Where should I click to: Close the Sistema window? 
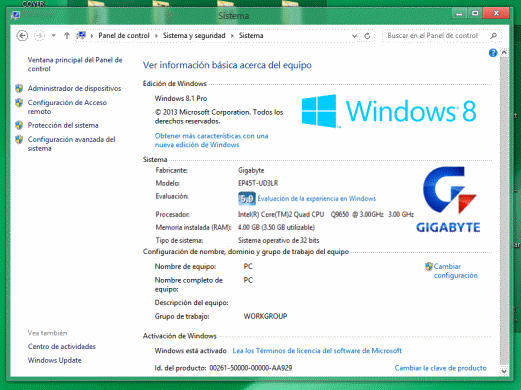pos(496,13)
